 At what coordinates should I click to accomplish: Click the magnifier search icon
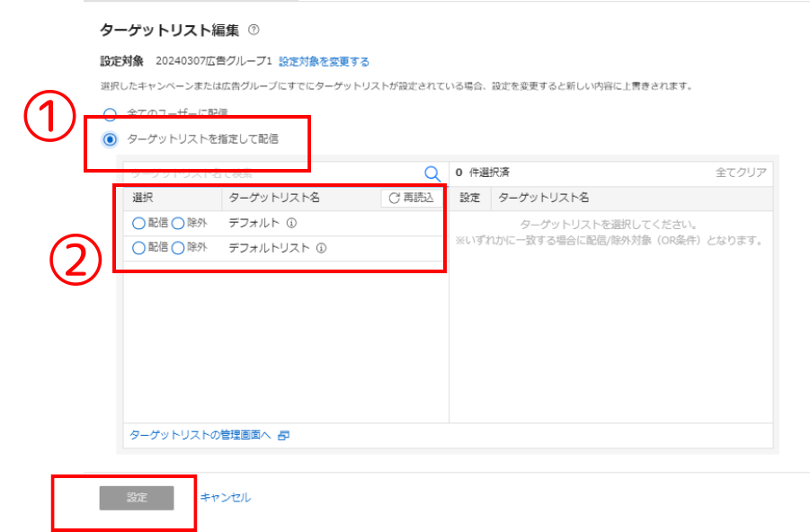click(x=432, y=173)
